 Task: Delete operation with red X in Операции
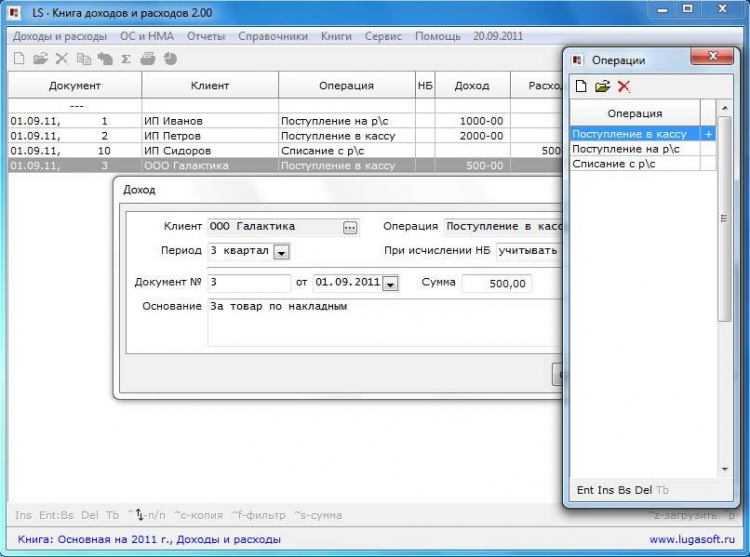(x=624, y=86)
